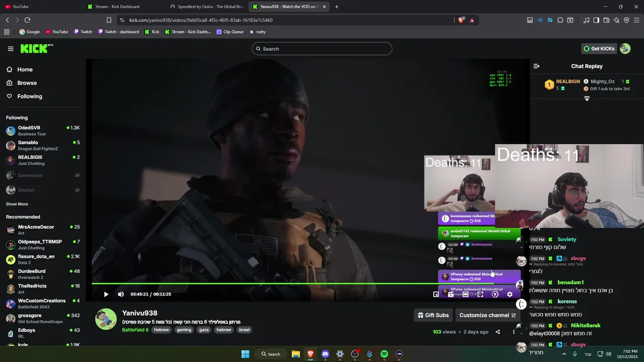Screen dimensions: 644x362
Task: Open Clip Queue bookmark
Action: [x=230, y=32]
